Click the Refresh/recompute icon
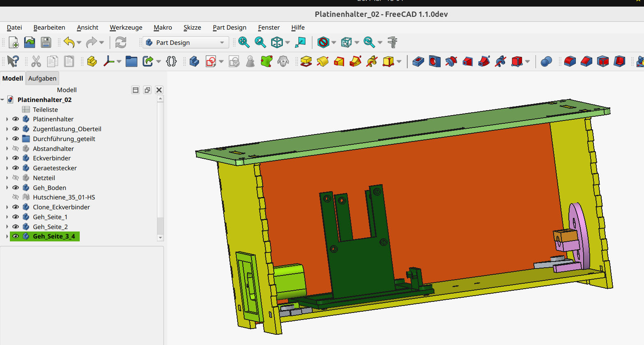The width and height of the screenshot is (644, 345). tap(120, 42)
